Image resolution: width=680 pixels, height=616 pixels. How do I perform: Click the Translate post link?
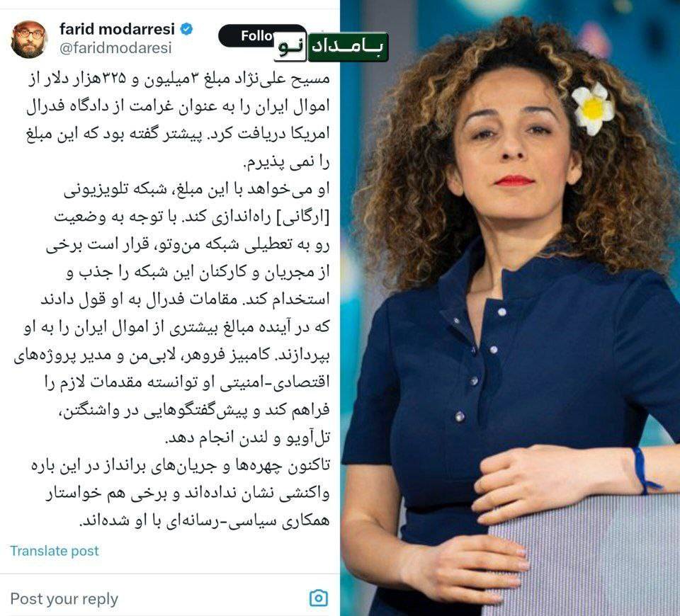click(55, 551)
